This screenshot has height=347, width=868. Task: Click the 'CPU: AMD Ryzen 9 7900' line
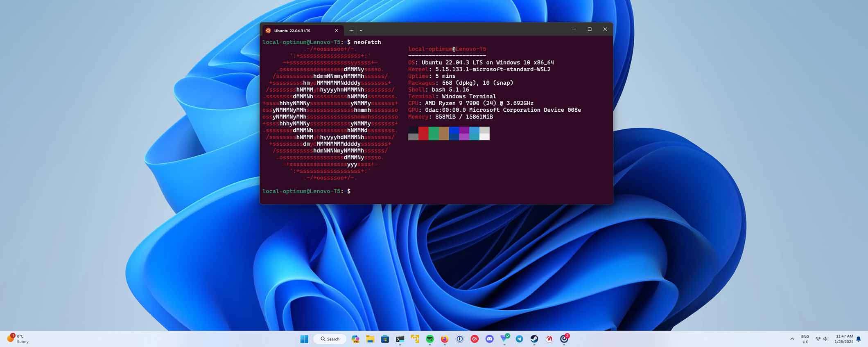pyautogui.click(x=471, y=103)
